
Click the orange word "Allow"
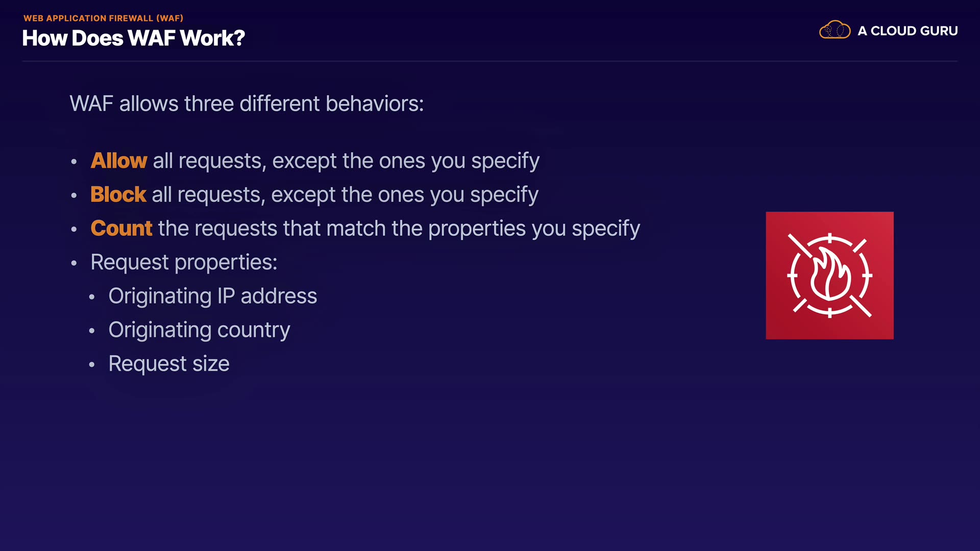click(119, 161)
